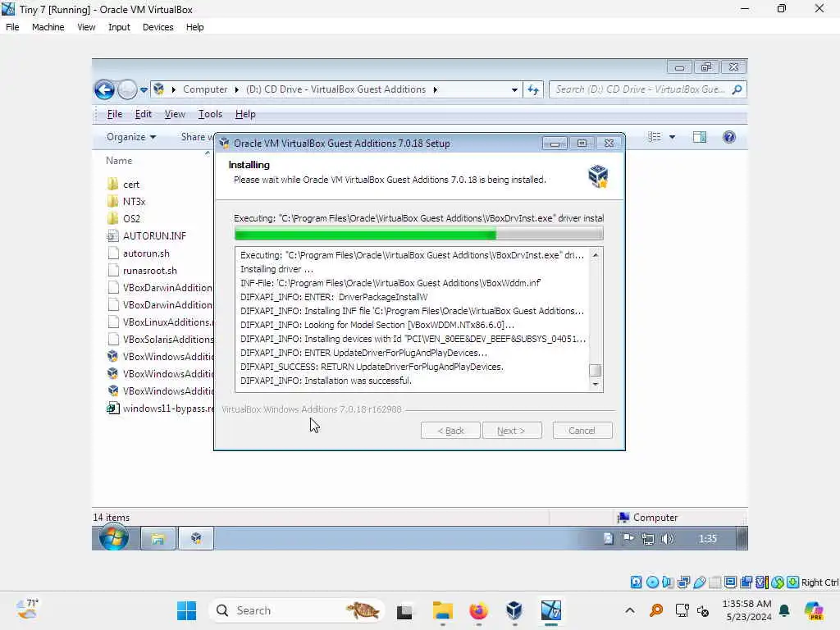Open the VirtualBox Machine menu

48,27
